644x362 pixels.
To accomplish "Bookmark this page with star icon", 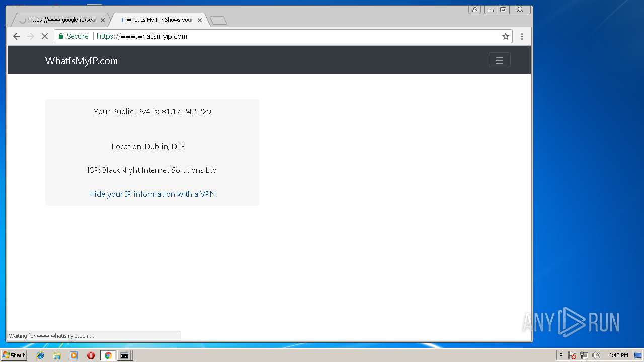I will pyautogui.click(x=506, y=36).
